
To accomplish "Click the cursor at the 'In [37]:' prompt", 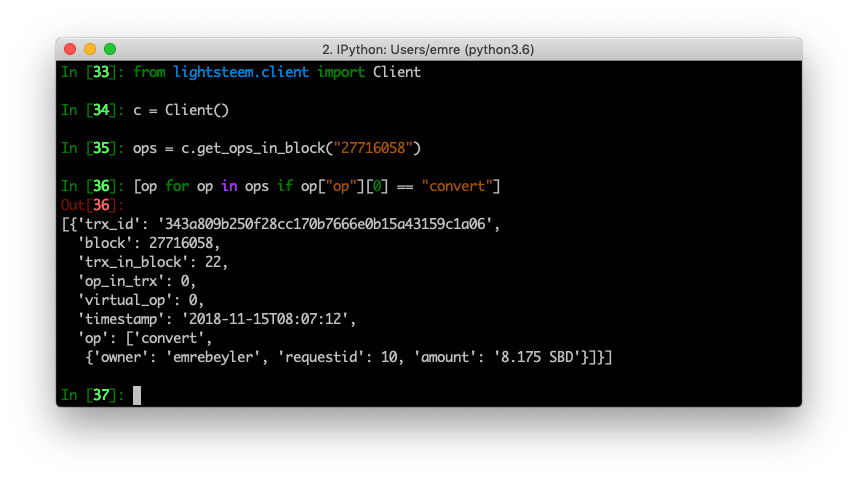I will point(137,395).
